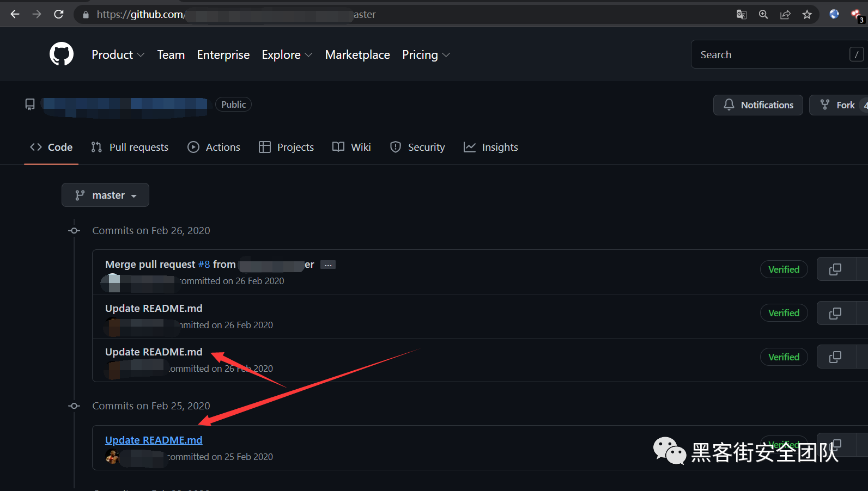Open the Update README.md commit from Feb 25
Image resolution: width=868 pixels, height=491 pixels.
point(154,440)
